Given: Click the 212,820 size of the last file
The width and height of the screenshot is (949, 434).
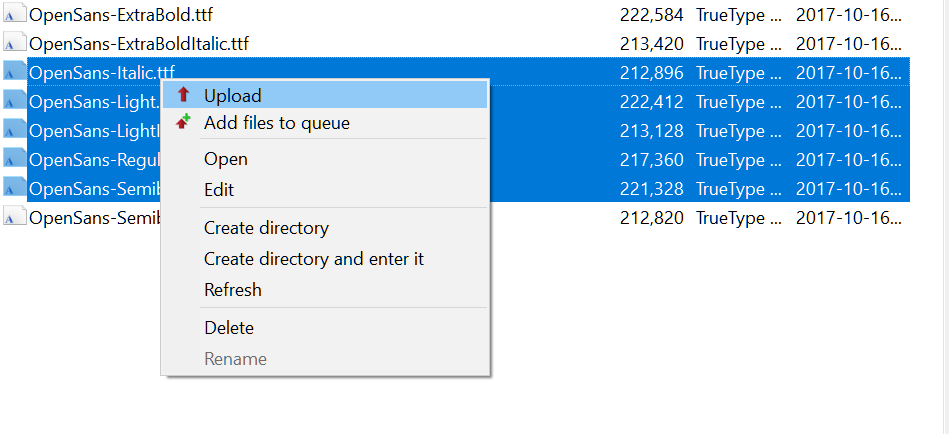Looking at the screenshot, I should click(652, 218).
